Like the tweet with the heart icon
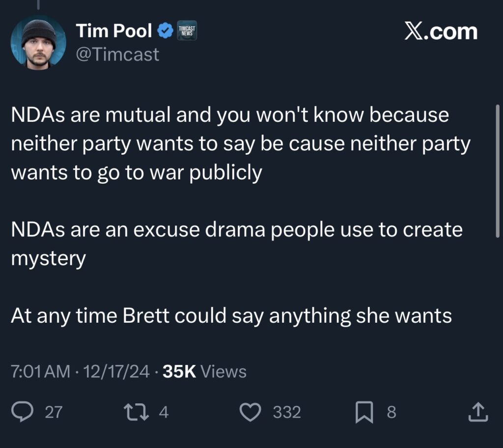This screenshot has height=448, width=503. coord(252,412)
